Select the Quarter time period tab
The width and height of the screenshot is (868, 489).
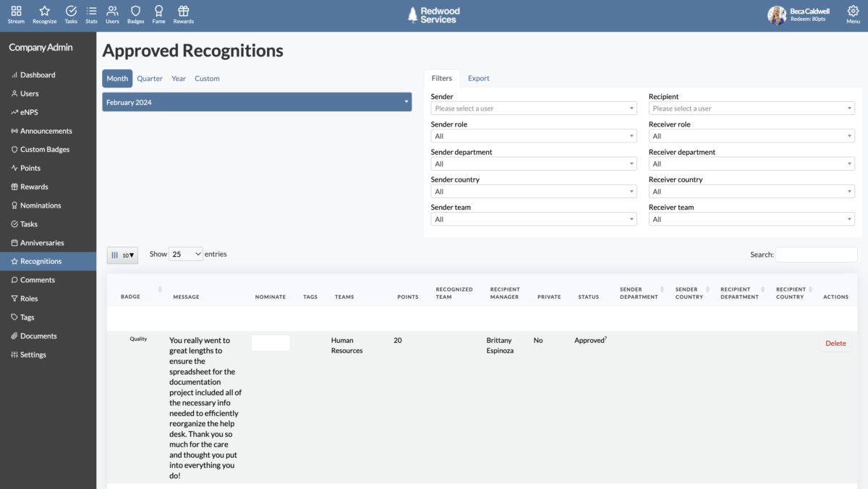pos(150,78)
